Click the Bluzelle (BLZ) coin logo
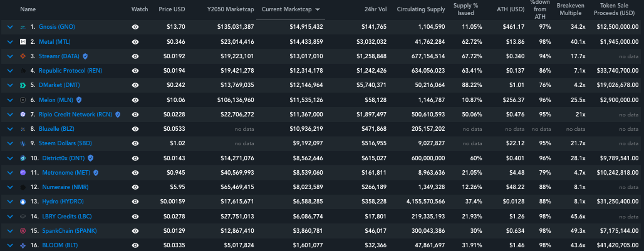Image resolution: width=644 pixels, height=251 pixels. (23, 129)
